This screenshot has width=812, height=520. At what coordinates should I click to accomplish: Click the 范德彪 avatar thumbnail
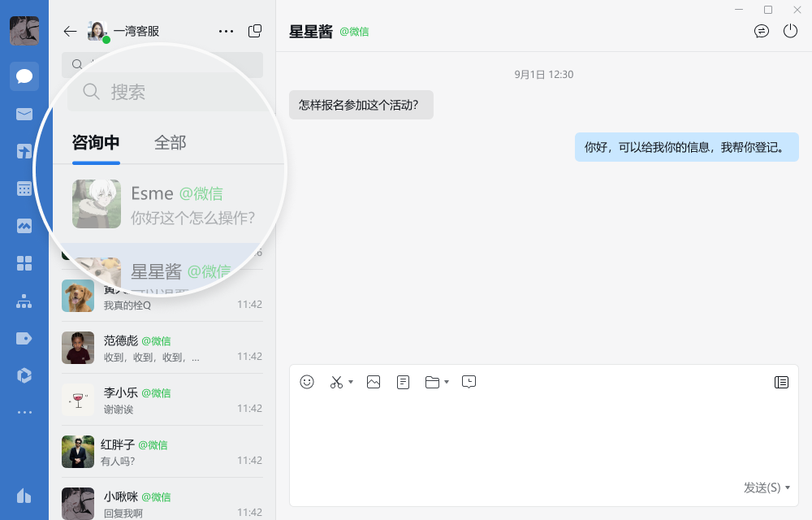point(78,348)
